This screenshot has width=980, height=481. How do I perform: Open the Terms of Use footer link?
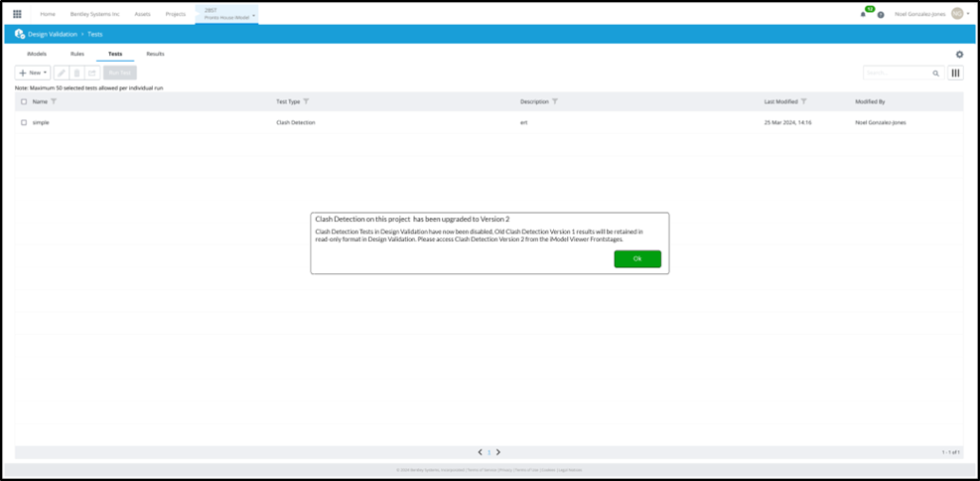tap(526, 470)
